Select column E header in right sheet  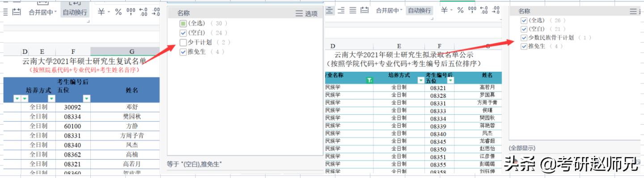pyautogui.click(x=399, y=46)
